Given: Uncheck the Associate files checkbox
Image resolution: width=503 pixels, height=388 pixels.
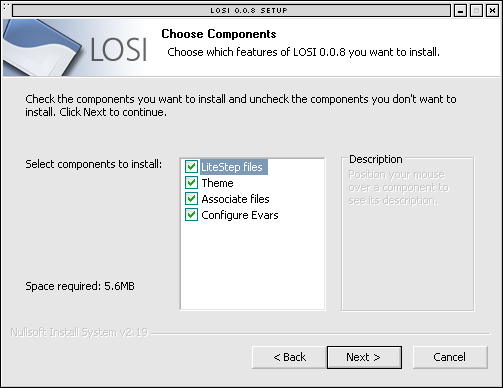Looking at the screenshot, I should coord(191,199).
